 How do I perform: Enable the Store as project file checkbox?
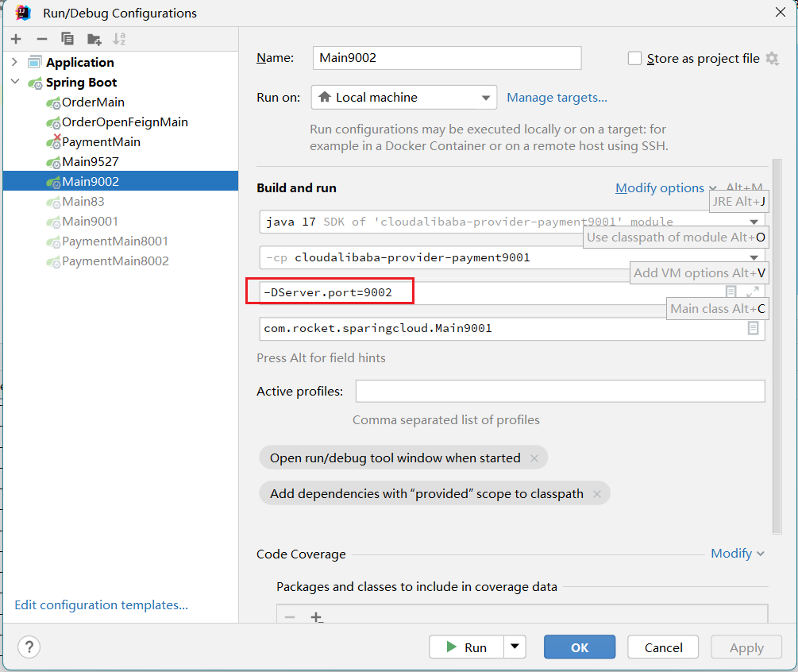pos(634,59)
